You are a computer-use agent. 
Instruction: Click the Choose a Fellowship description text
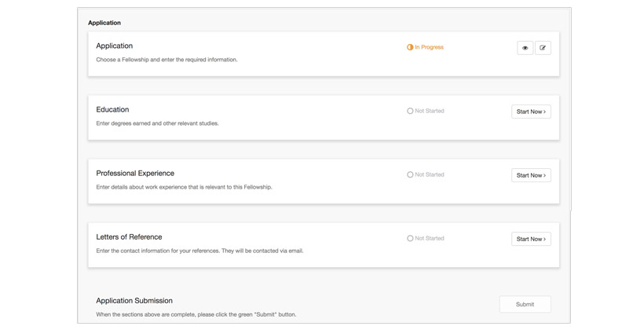point(166,60)
